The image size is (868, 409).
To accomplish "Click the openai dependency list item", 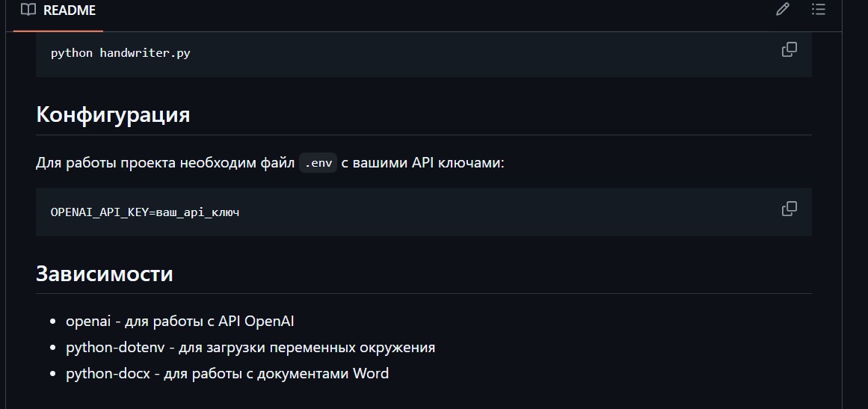I will pos(180,321).
